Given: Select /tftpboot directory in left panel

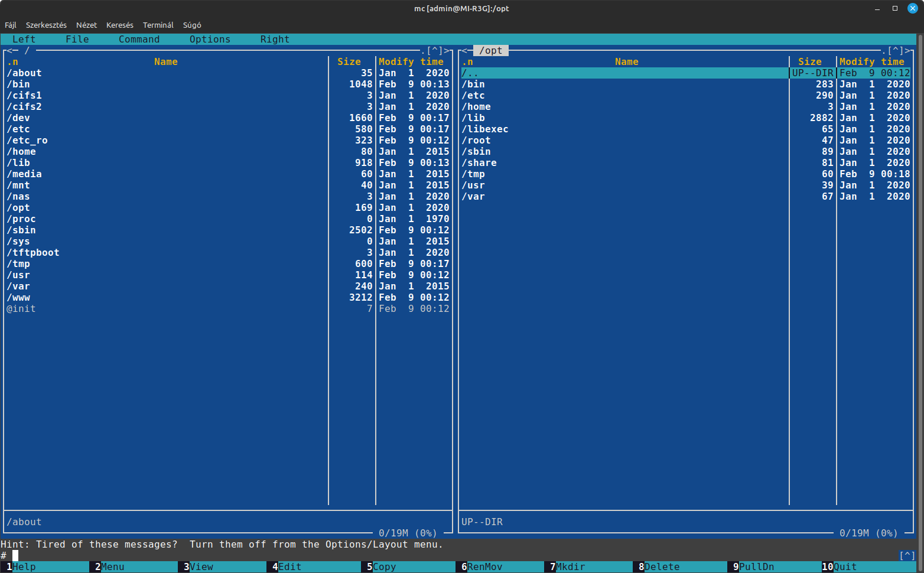Looking at the screenshot, I should [228, 252].
